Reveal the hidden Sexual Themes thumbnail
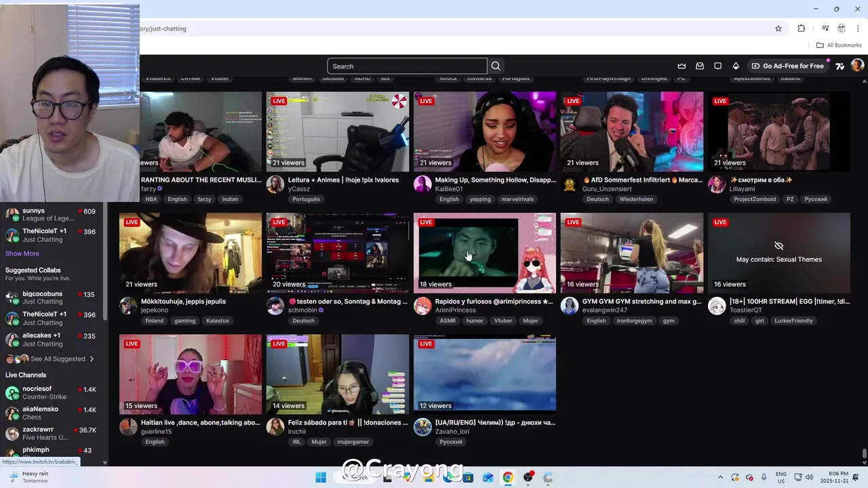The image size is (868, 488). click(778, 253)
